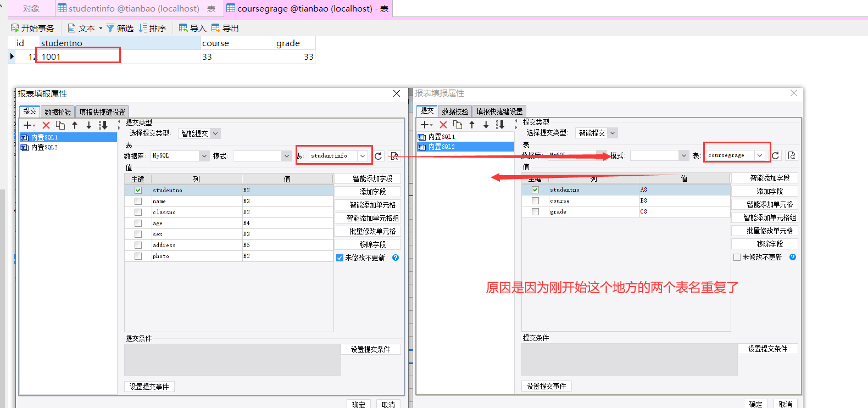This screenshot has height=408, width=868.
Task: Preview the studentinfo table data icon
Action: (394, 156)
